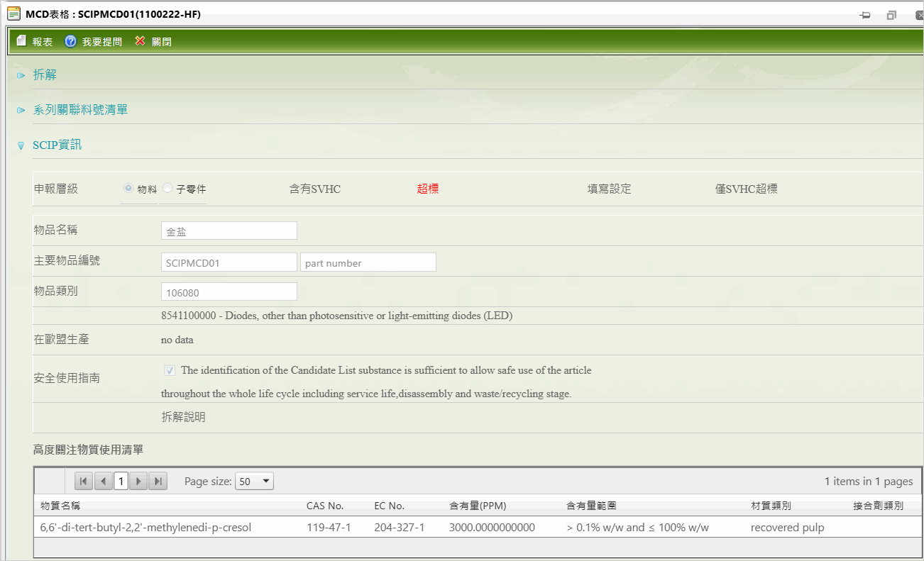Click the 我要提問 question mark icon
The width and height of the screenshot is (924, 561).
(x=70, y=41)
